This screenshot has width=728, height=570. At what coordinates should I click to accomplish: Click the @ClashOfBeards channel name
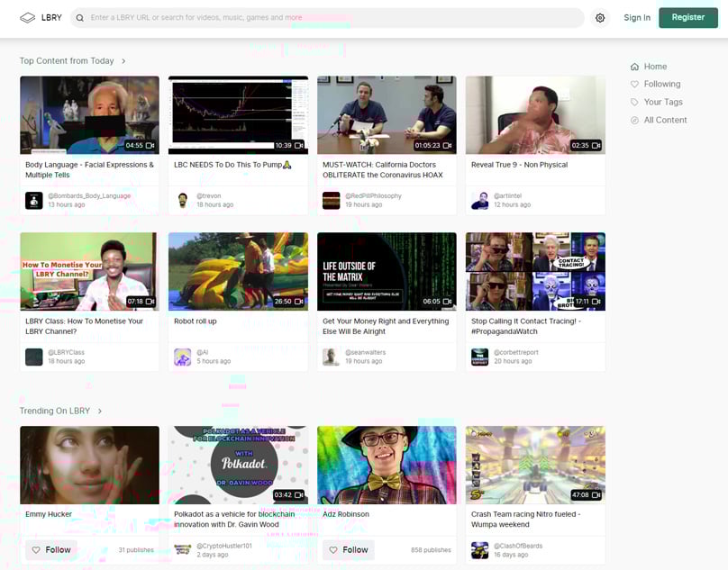518,546
